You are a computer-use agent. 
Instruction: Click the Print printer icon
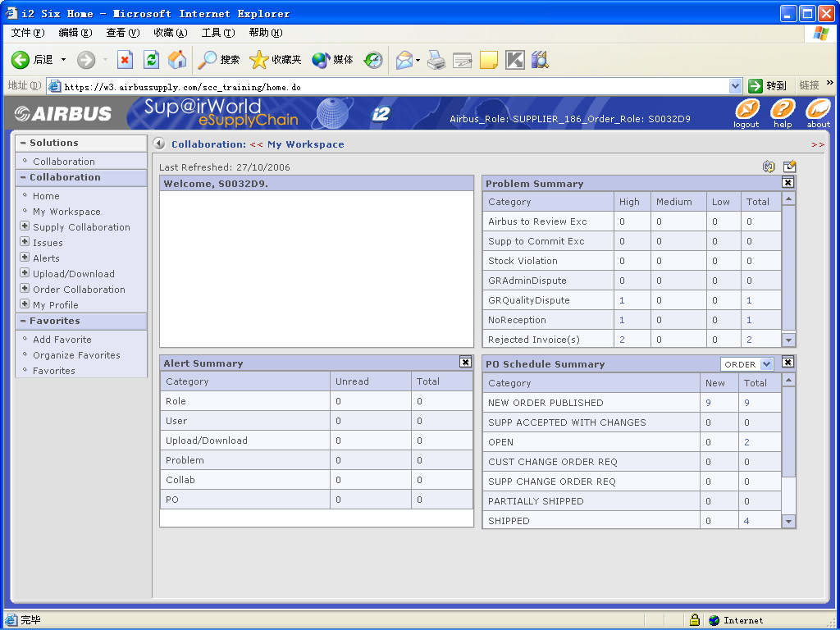coord(436,60)
